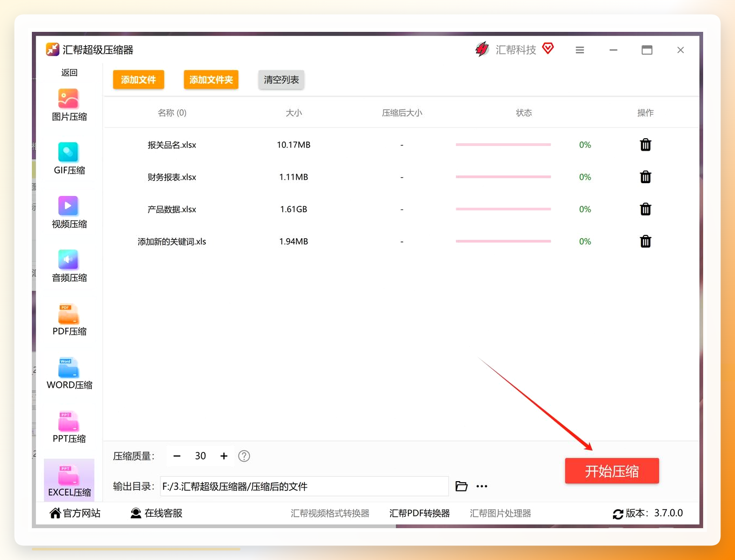Click the 输出目录 path input field
Viewport: 735px width, 560px height.
(x=304, y=486)
